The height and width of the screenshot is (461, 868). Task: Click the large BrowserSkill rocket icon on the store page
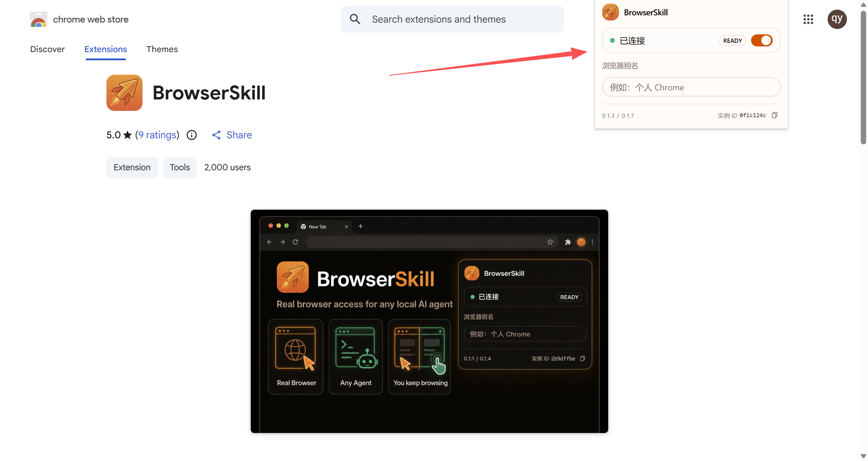[124, 93]
